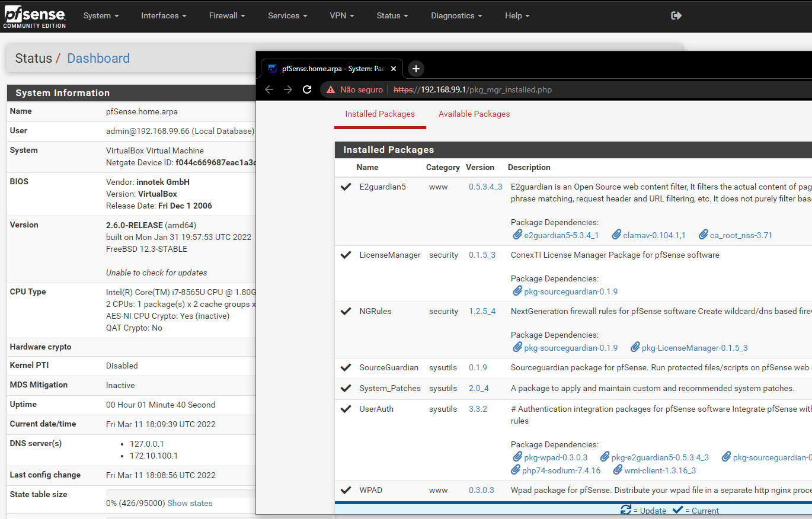
Task: Click the Dashboard breadcrumb link
Action: coord(98,58)
